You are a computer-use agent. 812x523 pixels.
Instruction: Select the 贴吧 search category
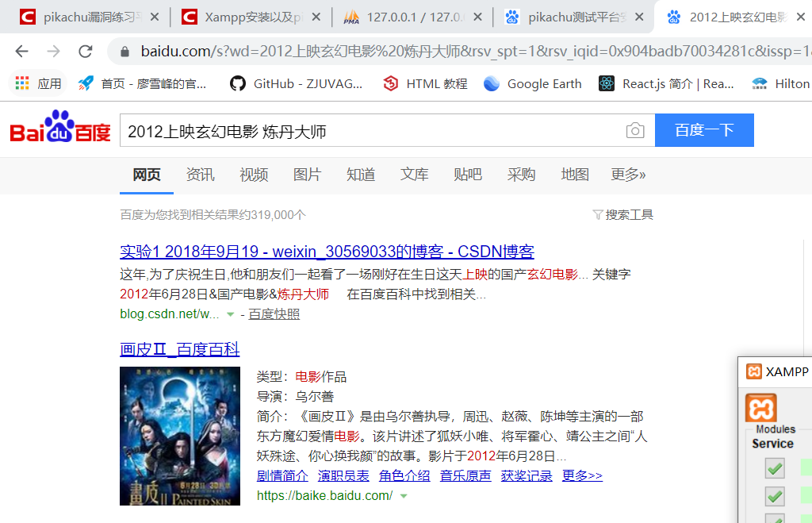[x=468, y=175]
